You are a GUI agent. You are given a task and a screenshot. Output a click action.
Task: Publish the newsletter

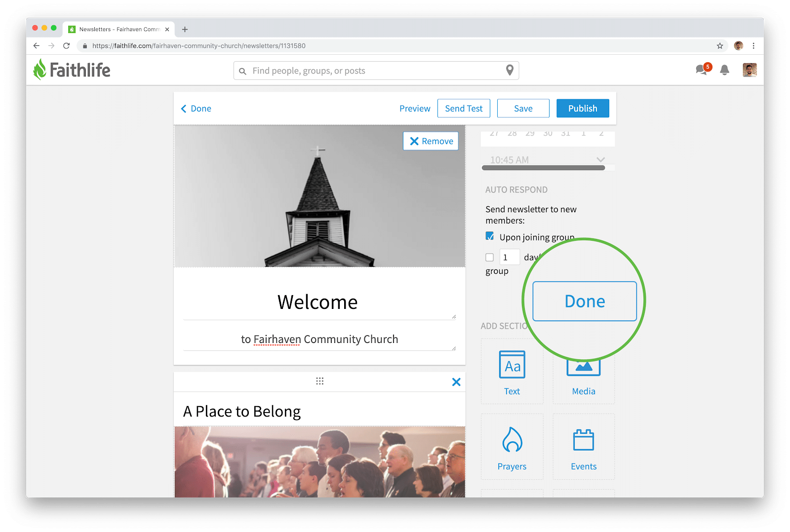[583, 109]
